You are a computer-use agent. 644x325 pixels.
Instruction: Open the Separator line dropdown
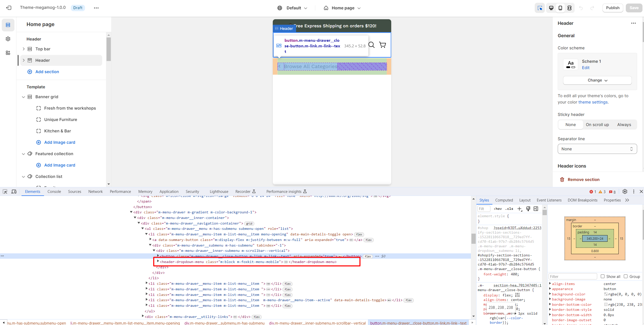click(597, 149)
